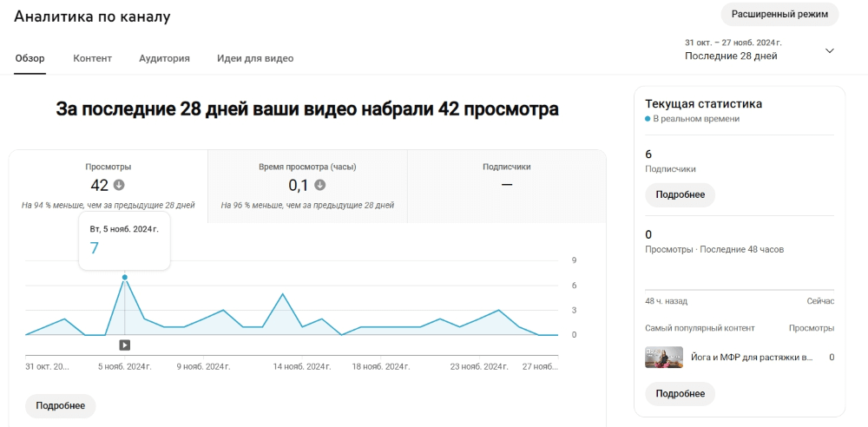This screenshot has width=868, height=427.
Task: Click the video publish marker icon under chart
Action: 124,345
